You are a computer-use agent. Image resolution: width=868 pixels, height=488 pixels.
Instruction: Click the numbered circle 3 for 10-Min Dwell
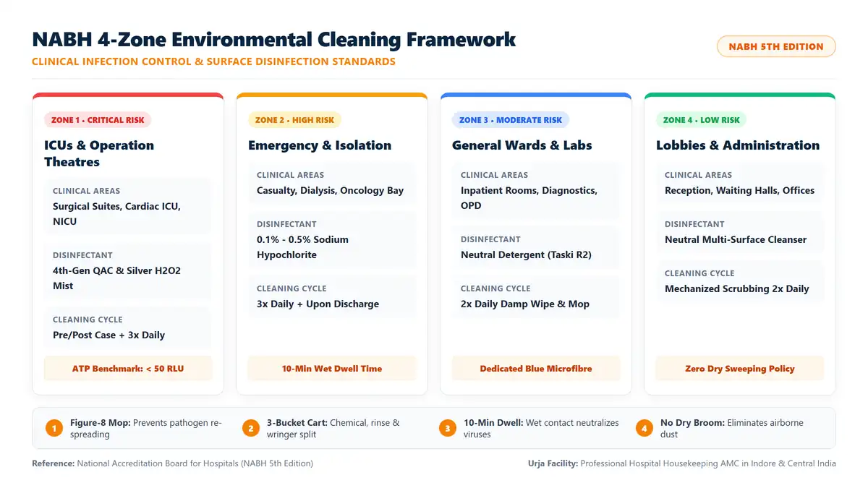click(448, 429)
